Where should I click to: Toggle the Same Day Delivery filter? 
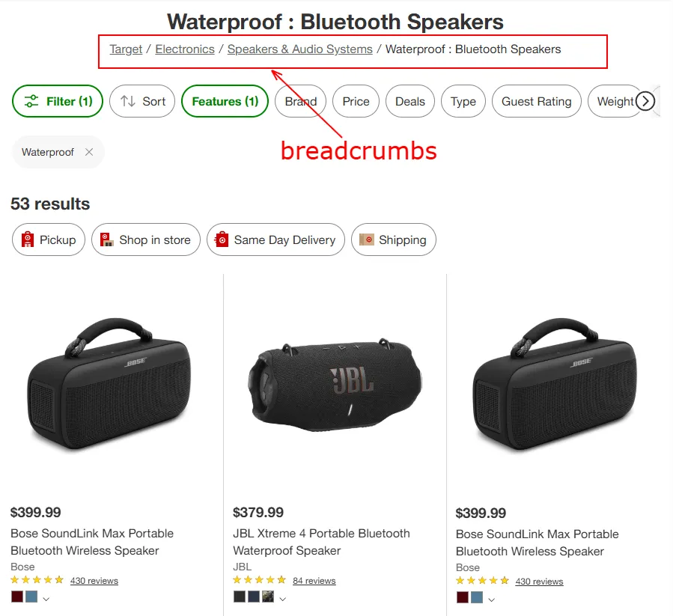coord(275,240)
